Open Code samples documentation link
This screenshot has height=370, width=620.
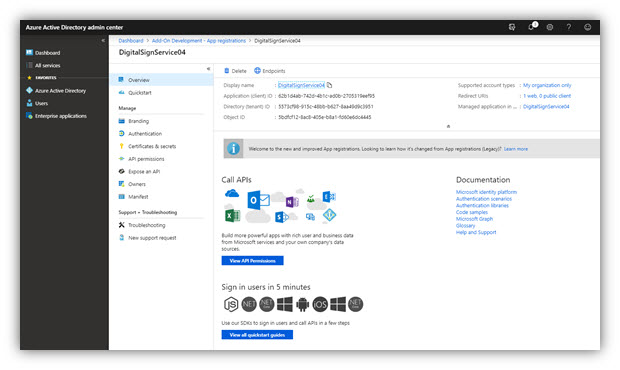point(472,212)
